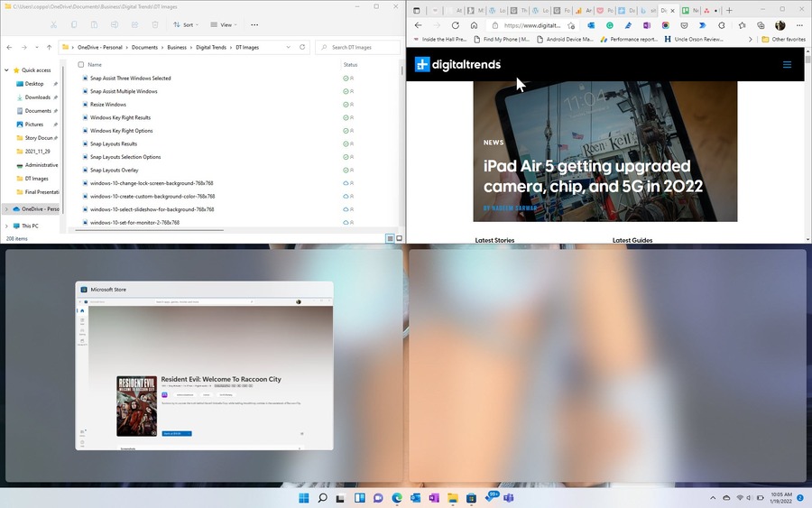Close the active Digital Trends tab
Viewport: 812px width, 508px height.
(x=673, y=10)
